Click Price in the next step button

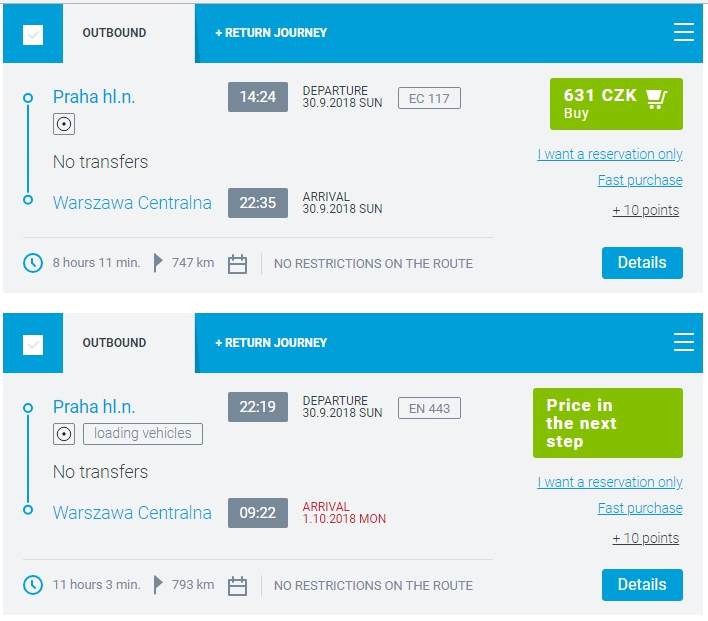(x=608, y=423)
